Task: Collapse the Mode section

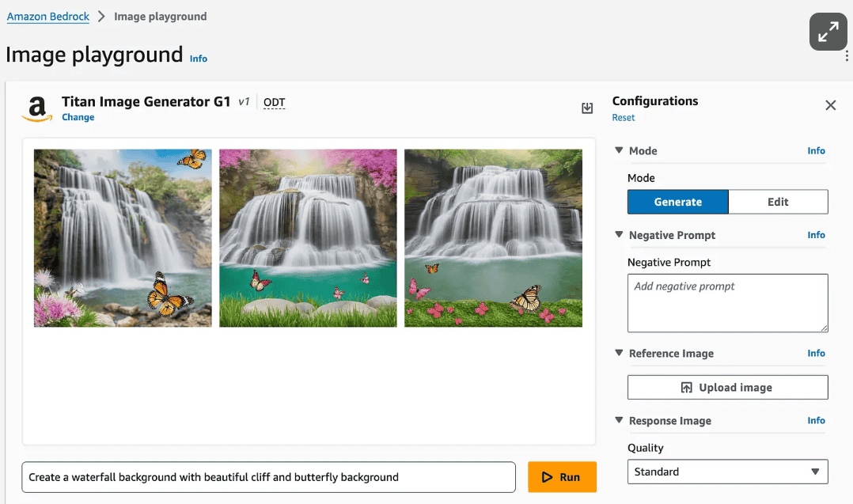Action: (619, 150)
